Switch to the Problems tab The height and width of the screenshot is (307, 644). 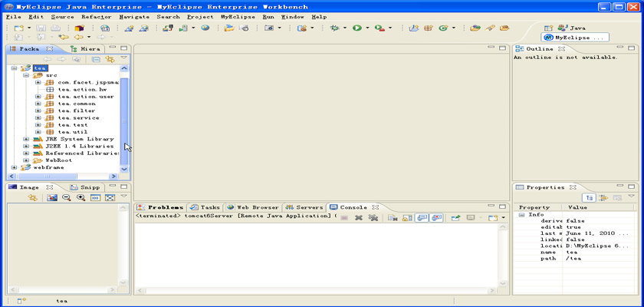(x=160, y=207)
